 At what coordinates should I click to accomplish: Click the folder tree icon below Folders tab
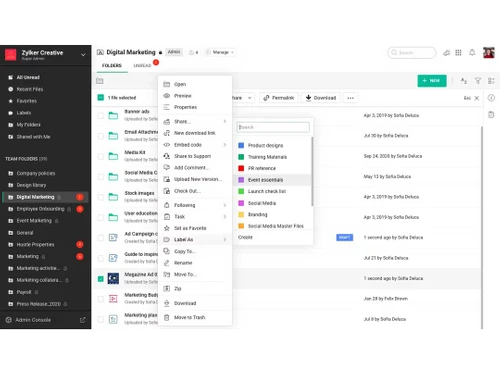(100, 81)
